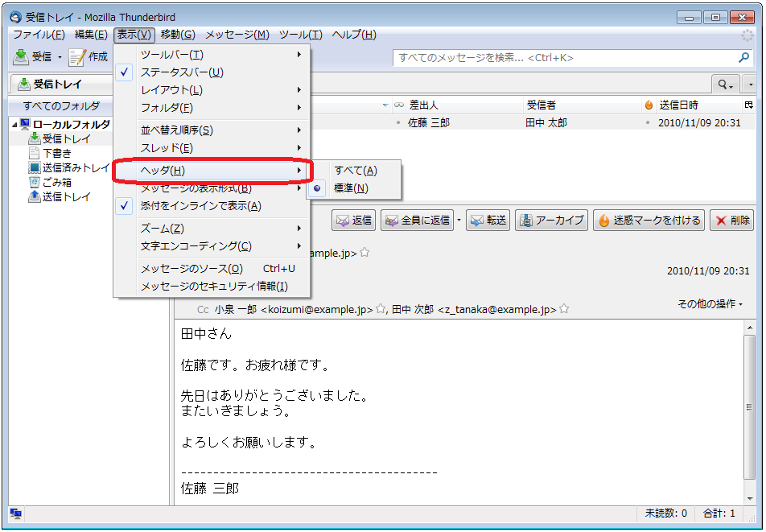Click the 転送 forward button
The width and height of the screenshot is (766, 532).
coord(488,221)
